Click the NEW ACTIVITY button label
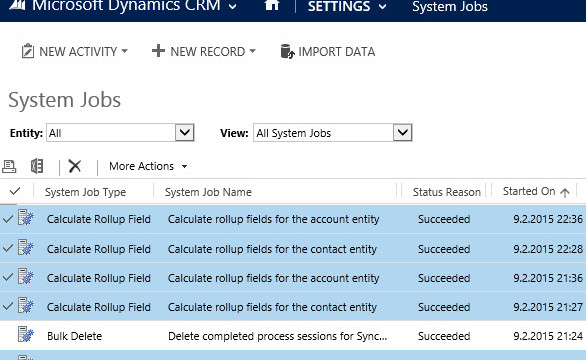The width and height of the screenshot is (586, 360). (x=78, y=52)
